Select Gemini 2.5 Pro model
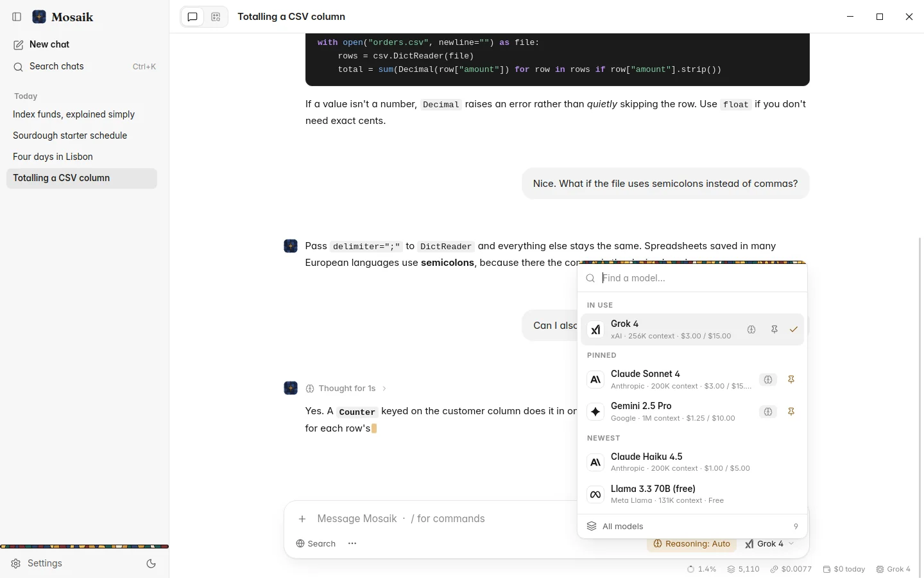Screen dimensions: 924x578 [692, 412]
